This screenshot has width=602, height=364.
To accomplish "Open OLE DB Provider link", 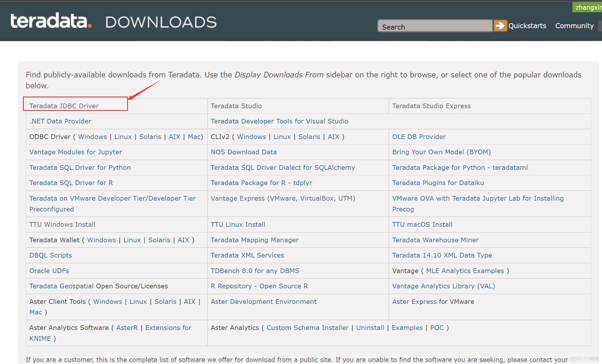I will (x=419, y=137).
